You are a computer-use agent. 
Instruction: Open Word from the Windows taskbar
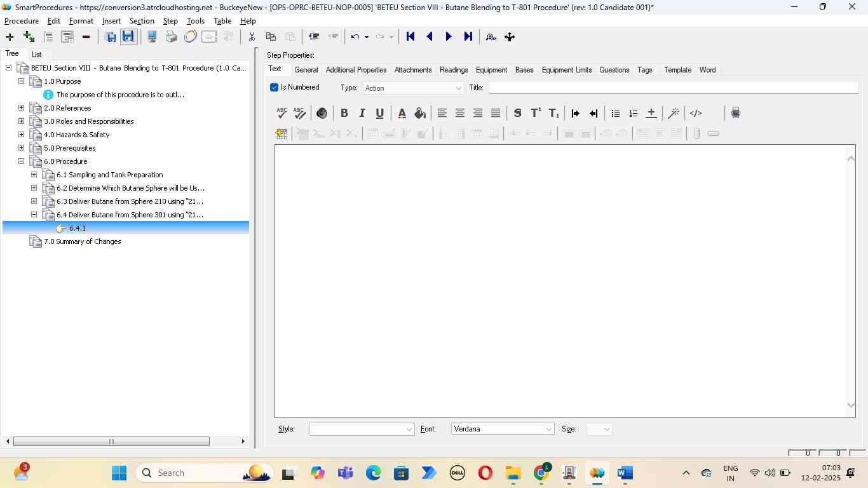click(x=625, y=473)
